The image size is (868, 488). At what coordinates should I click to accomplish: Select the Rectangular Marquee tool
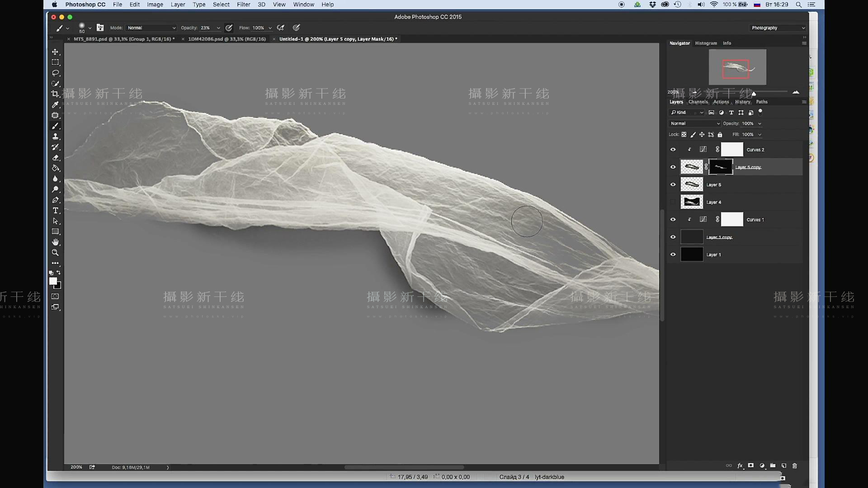55,62
